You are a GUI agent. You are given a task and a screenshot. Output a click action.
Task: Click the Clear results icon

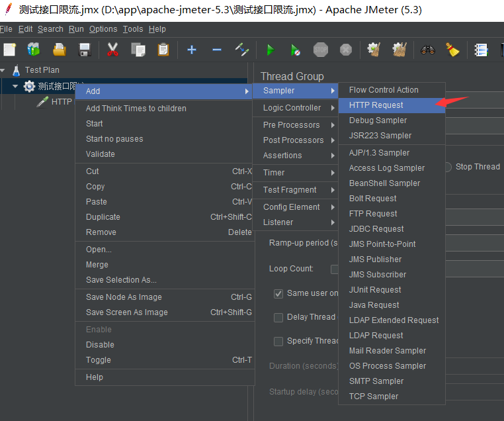[374, 50]
